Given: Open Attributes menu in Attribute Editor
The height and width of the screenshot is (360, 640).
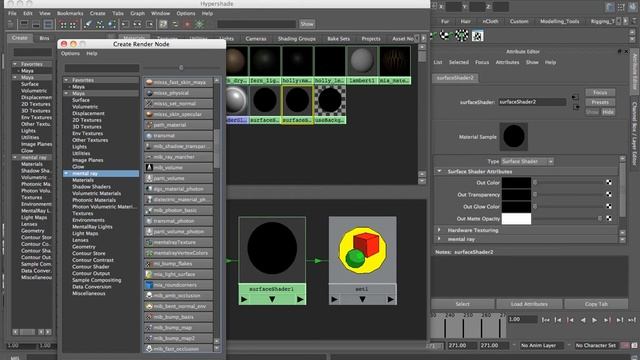Looking at the screenshot, I should (x=507, y=62).
